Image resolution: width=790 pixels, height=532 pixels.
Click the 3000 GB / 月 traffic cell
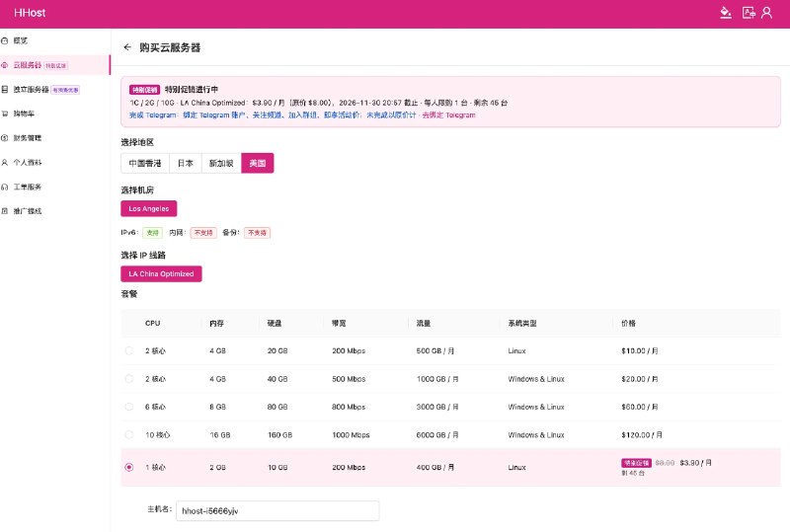click(x=437, y=407)
